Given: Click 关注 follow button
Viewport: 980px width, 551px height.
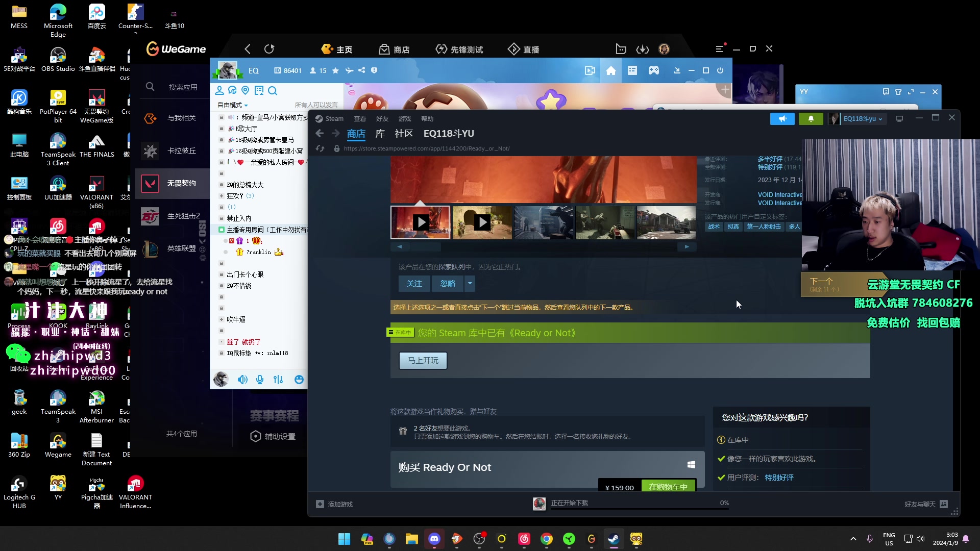Looking at the screenshot, I should click(x=414, y=284).
